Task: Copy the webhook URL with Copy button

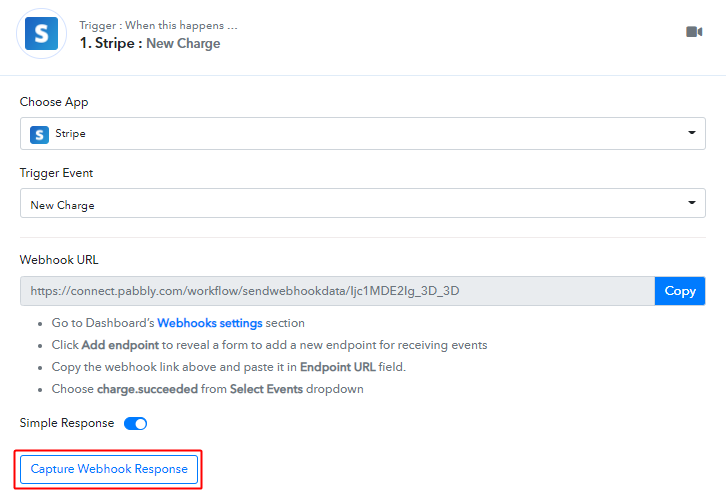Action: tap(680, 291)
